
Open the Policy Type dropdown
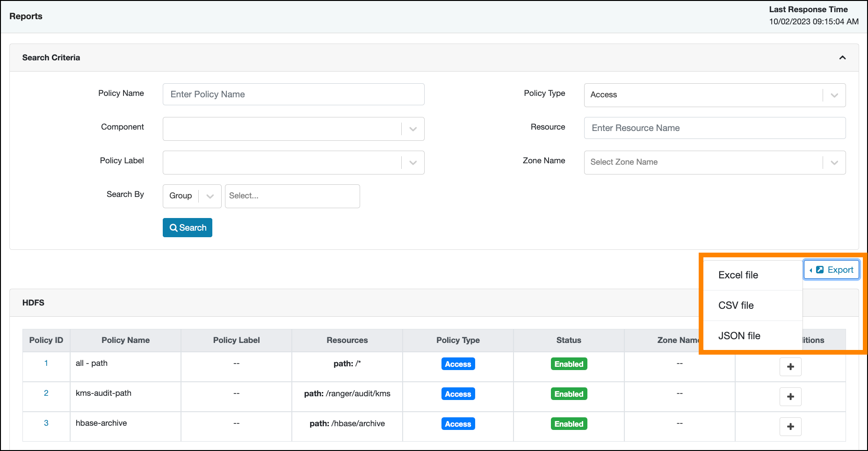714,95
